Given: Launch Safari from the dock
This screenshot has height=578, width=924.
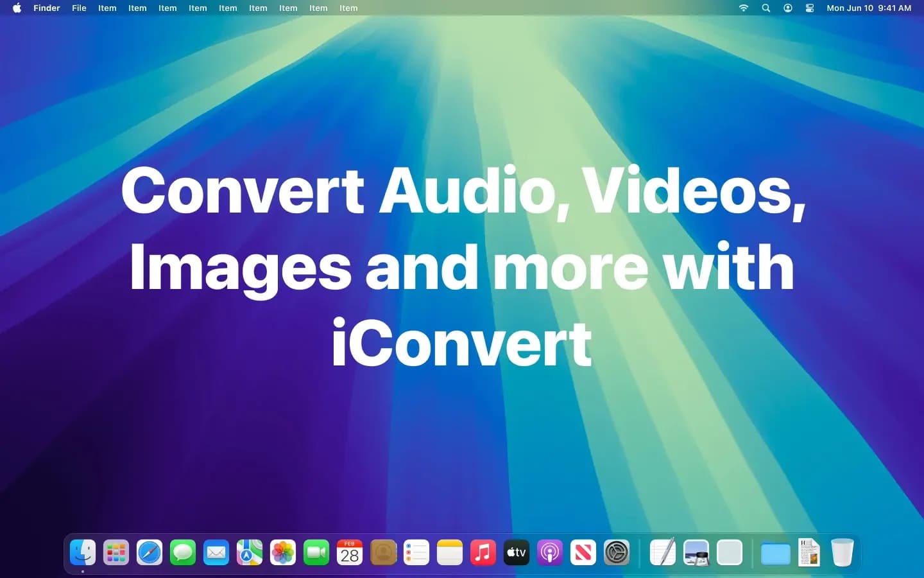Looking at the screenshot, I should (150, 552).
